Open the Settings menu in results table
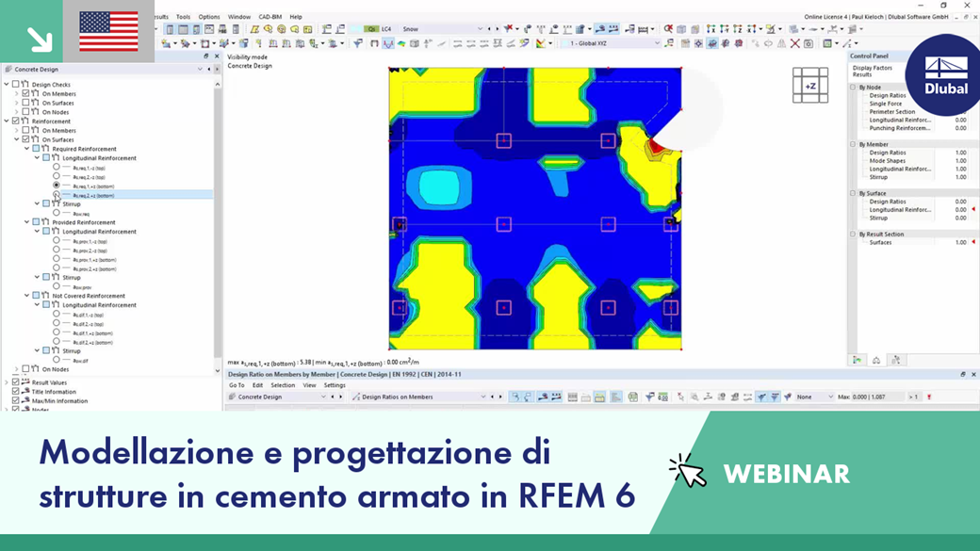Viewport: 980px width, 551px height. tap(335, 385)
